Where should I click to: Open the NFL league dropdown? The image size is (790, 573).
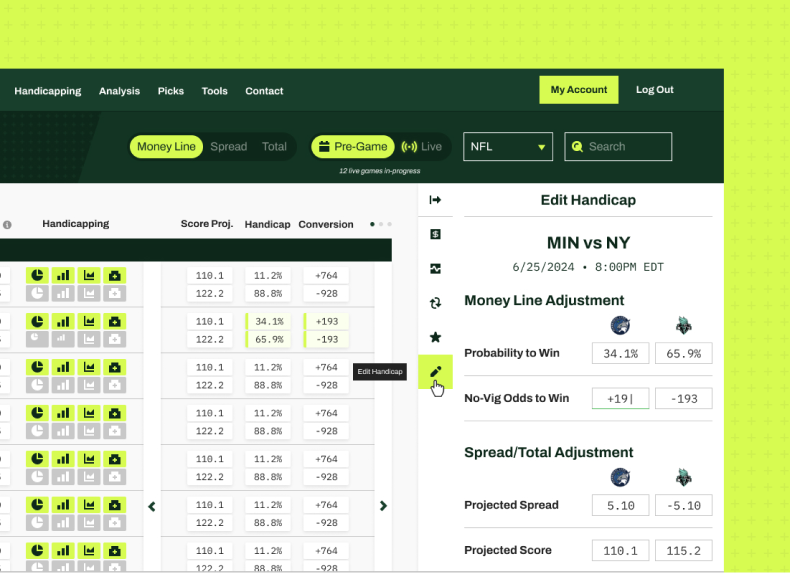coord(508,147)
